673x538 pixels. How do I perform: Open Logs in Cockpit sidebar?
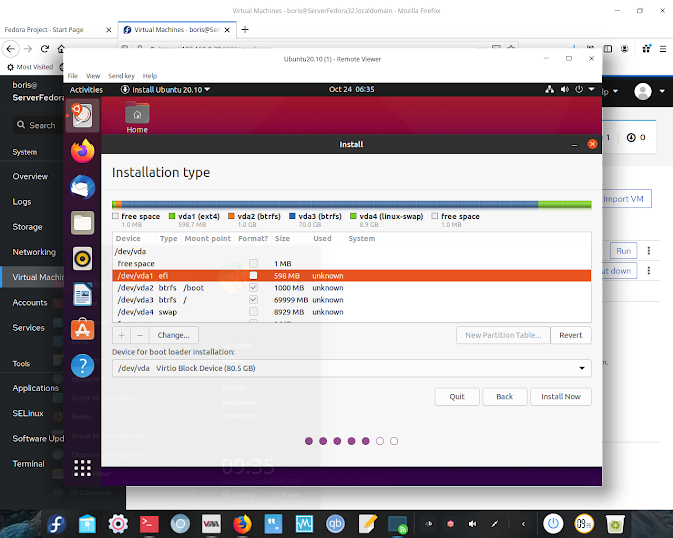point(22,202)
